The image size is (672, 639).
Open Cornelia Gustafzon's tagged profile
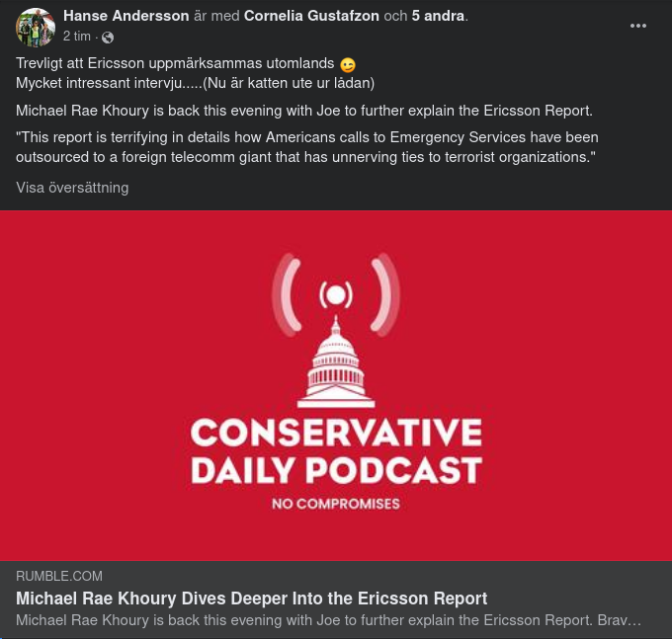311,16
